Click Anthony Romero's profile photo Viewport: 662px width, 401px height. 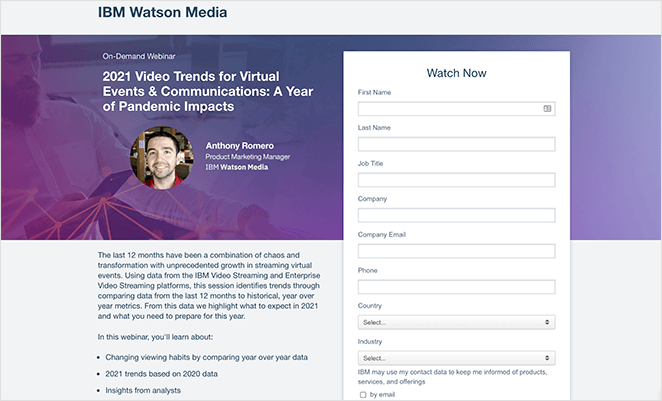[x=162, y=157]
